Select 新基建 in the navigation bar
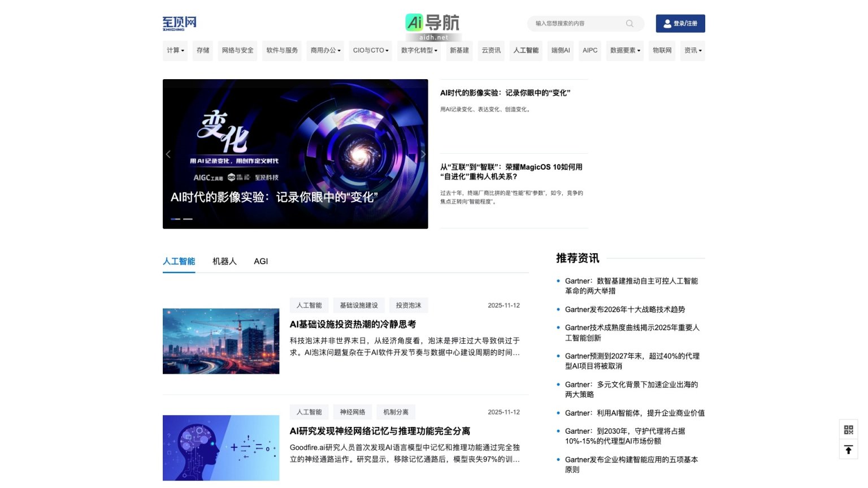868x488 pixels. pos(459,50)
